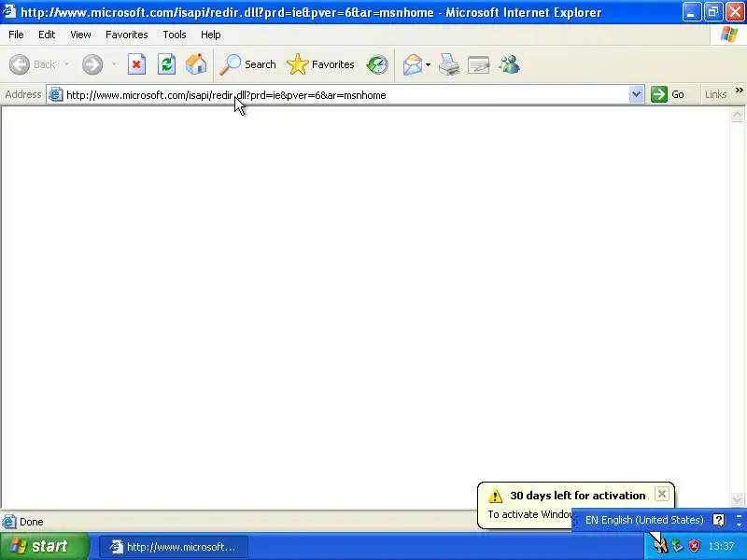Click the green Go button
Screen dimensions: 747x560
(668, 94)
